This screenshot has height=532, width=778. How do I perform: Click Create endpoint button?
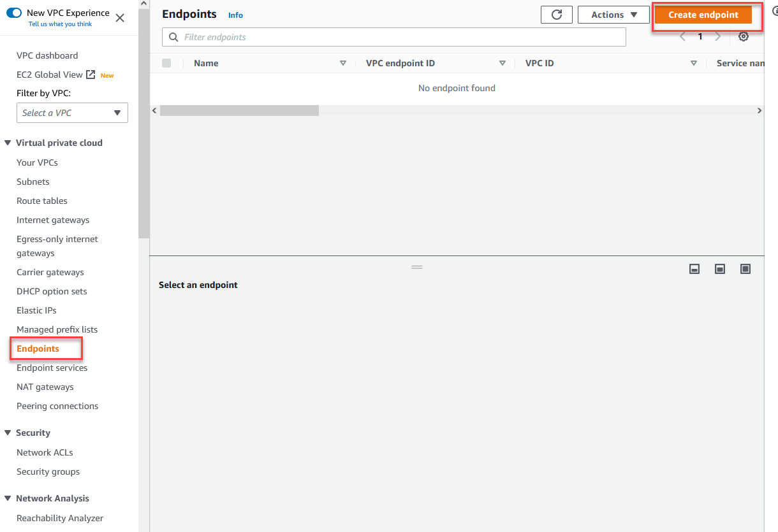click(703, 15)
